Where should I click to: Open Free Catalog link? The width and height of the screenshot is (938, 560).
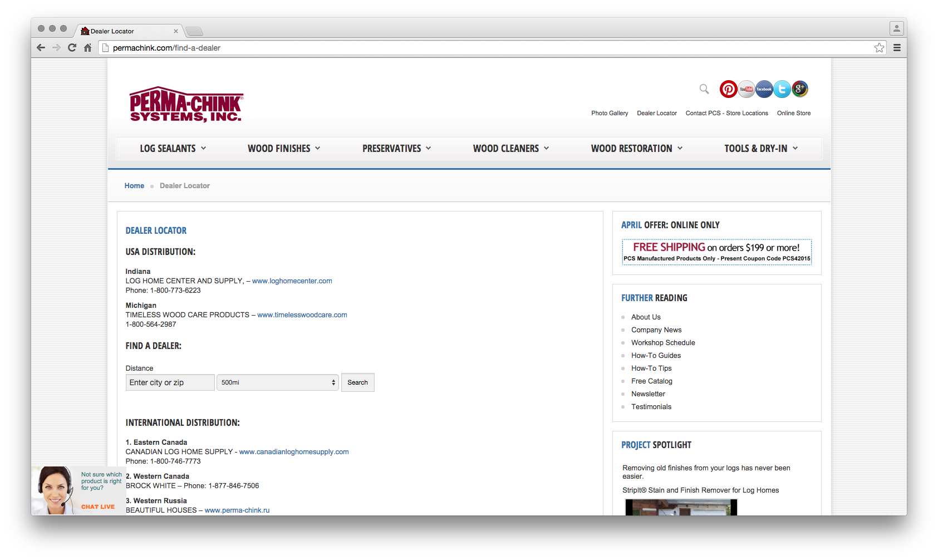point(652,381)
